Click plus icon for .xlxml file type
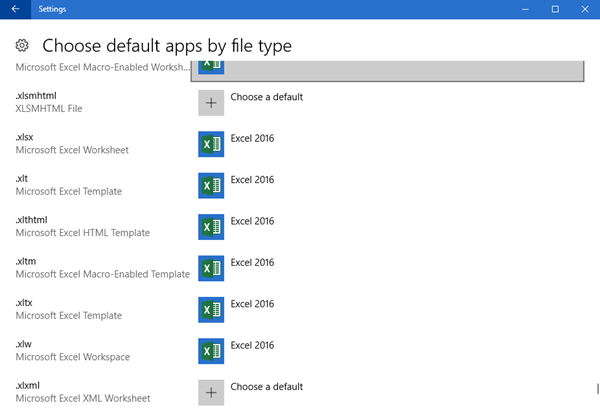 211,392
